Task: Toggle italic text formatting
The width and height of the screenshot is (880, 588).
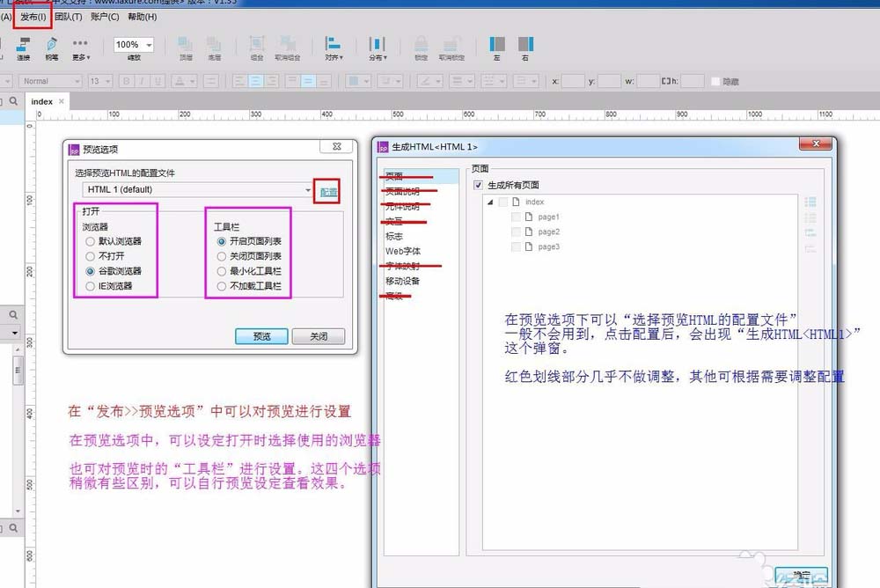Action: point(142,82)
